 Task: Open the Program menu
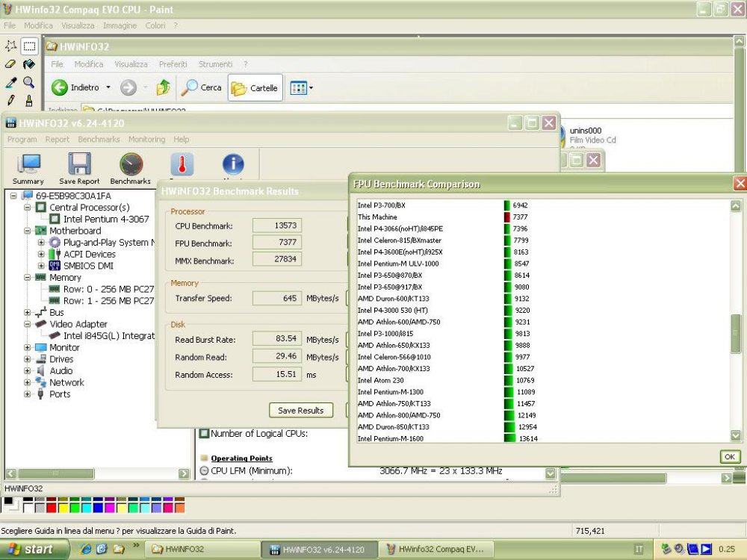[22, 140]
